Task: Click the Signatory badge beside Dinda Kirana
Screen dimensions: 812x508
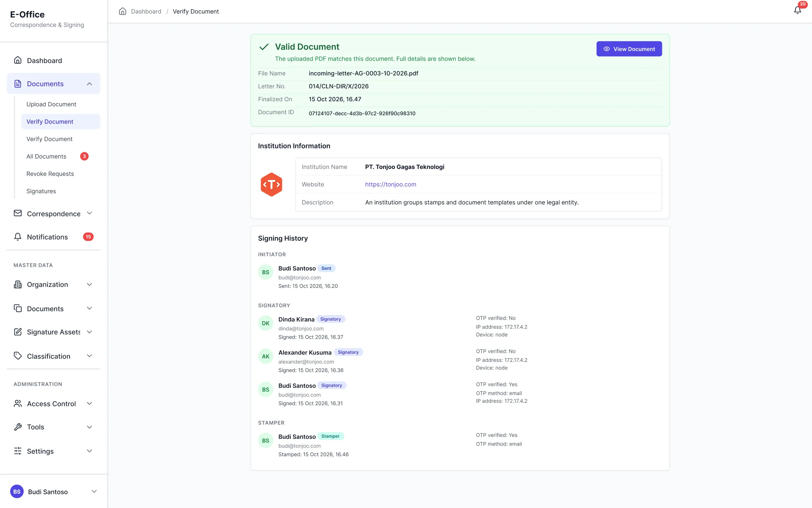Action: [330, 319]
